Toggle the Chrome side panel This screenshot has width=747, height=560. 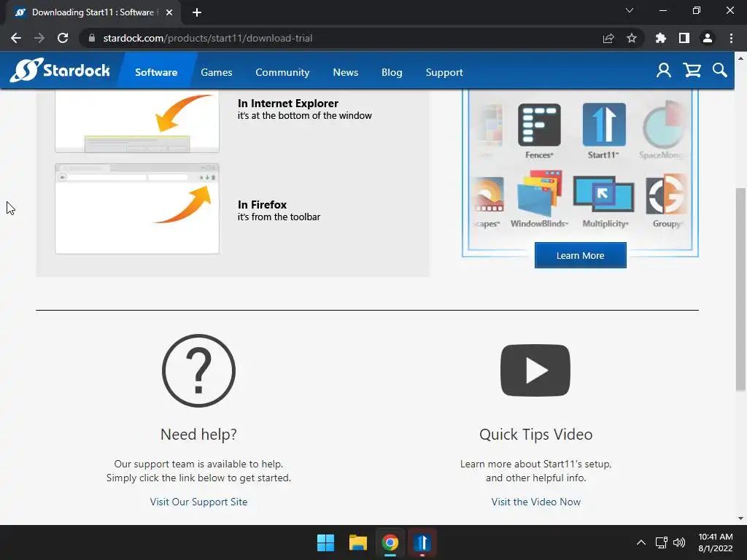(684, 38)
